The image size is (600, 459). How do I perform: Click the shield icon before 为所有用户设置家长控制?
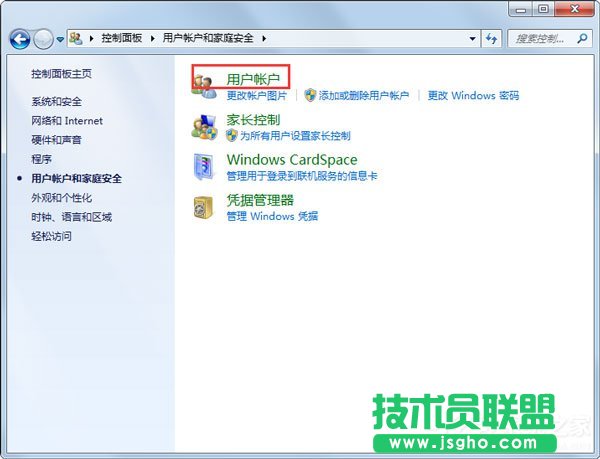[x=232, y=135]
